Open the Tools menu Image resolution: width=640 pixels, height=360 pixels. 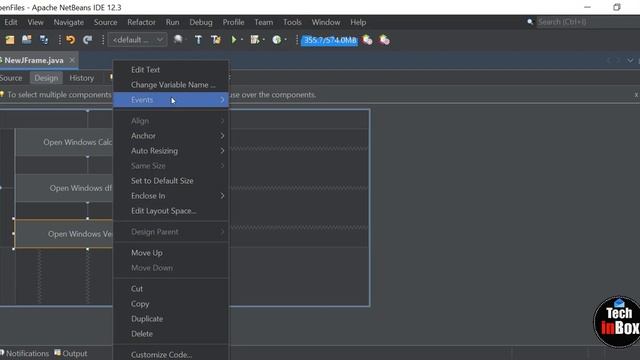(x=292, y=22)
